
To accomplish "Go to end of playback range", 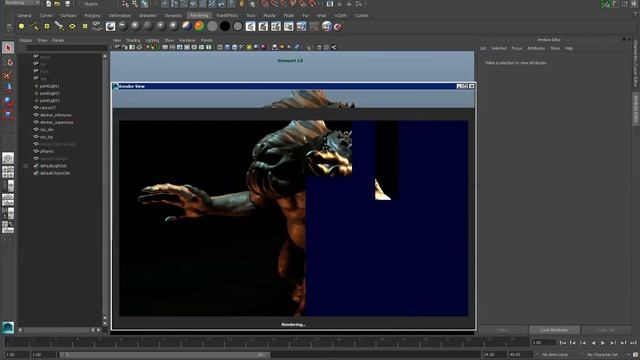I will tap(633, 343).
